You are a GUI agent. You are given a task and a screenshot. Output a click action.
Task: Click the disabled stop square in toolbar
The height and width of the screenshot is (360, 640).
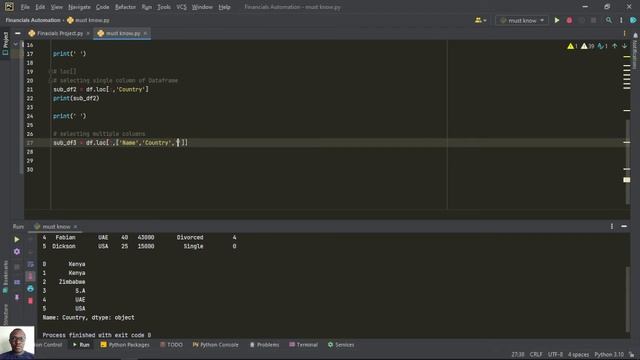pos(593,20)
